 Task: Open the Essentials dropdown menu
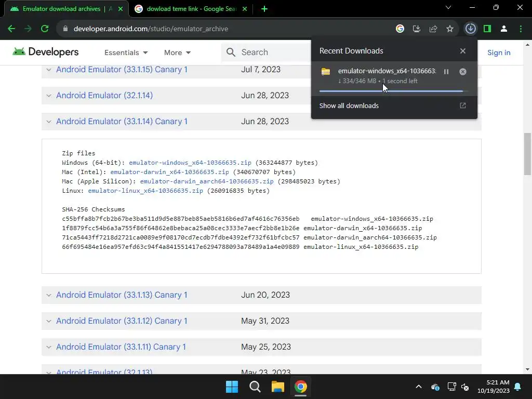126,52
